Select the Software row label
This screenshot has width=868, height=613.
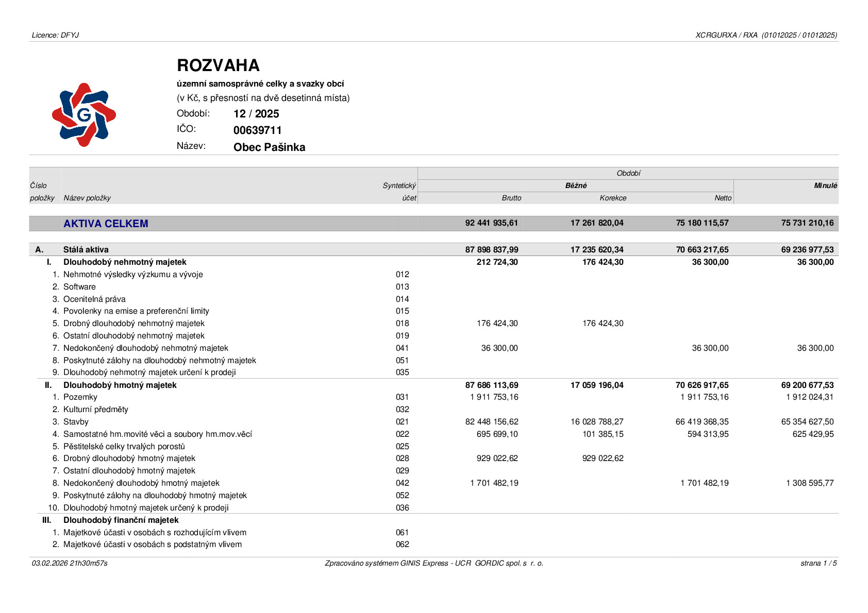click(x=79, y=287)
